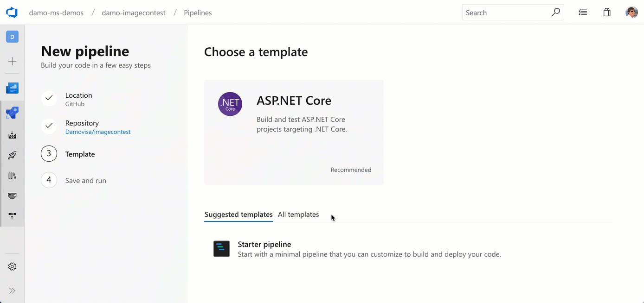The height and width of the screenshot is (303, 644).
Task: Open the Pipelines hub in sidebar
Action: click(12, 113)
